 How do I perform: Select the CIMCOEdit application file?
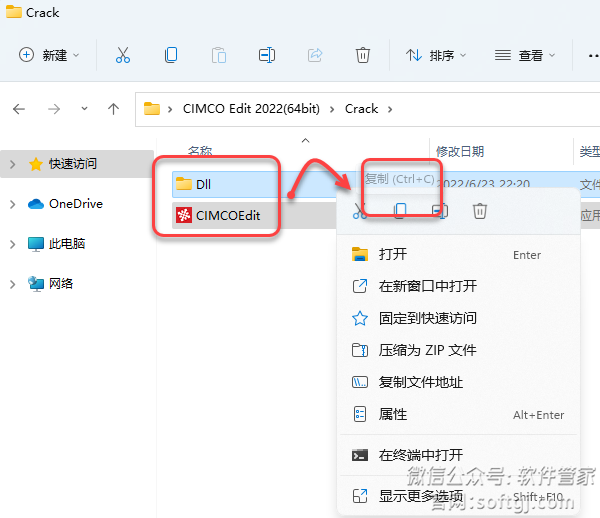226,216
